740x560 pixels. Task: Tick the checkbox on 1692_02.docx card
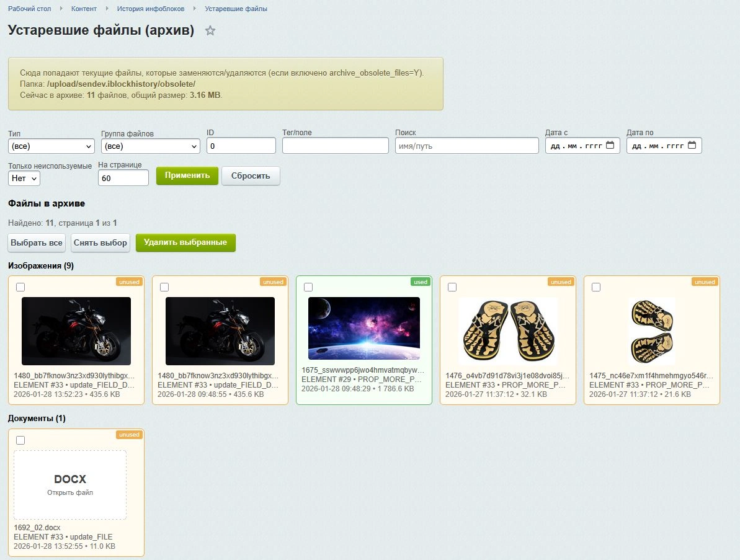[20, 440]
